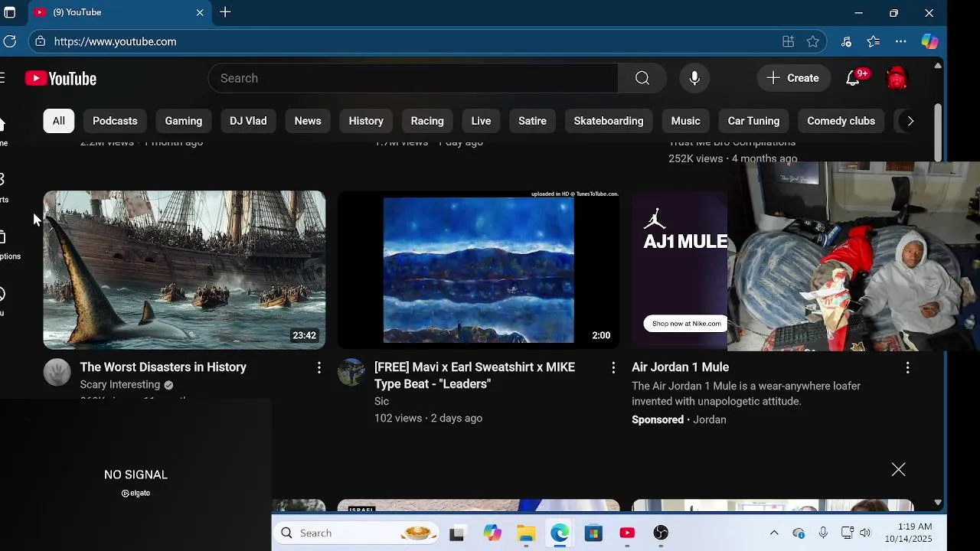
Task: Open Sic channel avatar
Action: click(351, 372)
